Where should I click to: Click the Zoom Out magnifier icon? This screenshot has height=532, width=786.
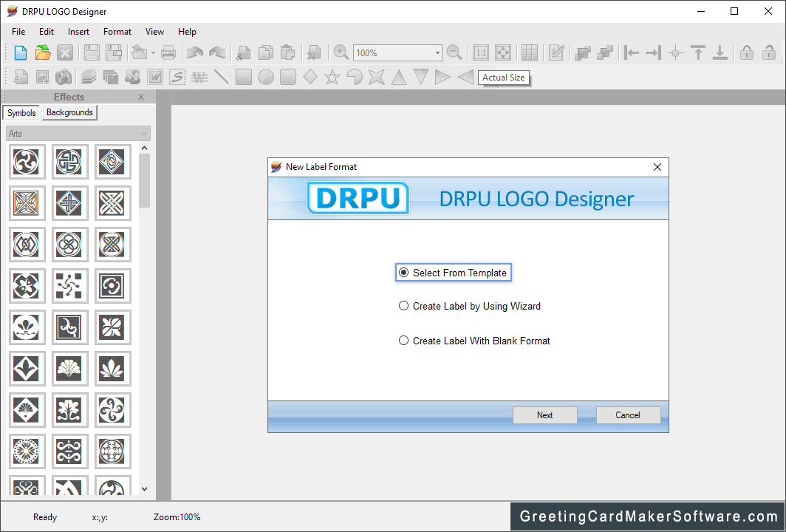pos(454,52)
